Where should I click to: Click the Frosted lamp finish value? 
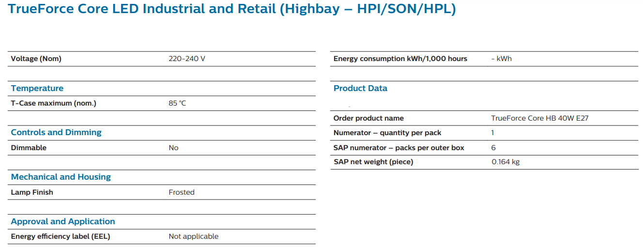(x=182, y=192)
